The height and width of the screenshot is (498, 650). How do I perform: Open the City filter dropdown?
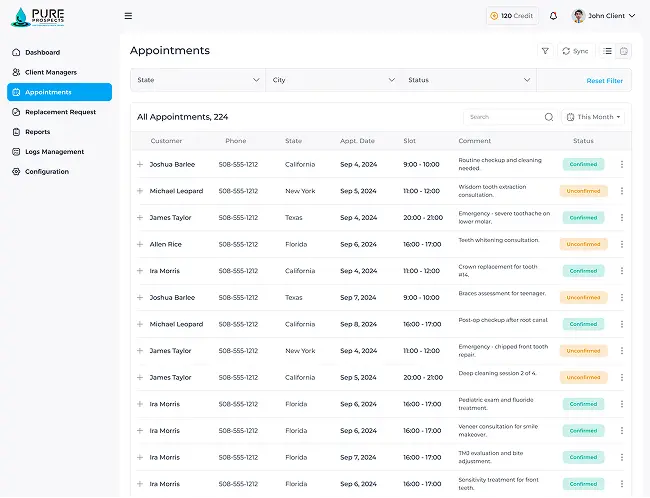pos(333,80)
